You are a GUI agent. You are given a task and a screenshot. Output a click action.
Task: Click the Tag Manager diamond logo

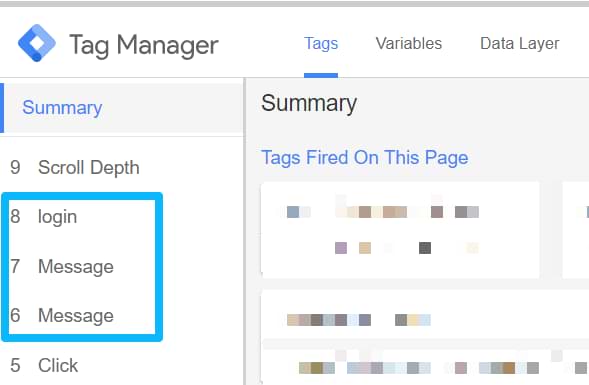pos(37,43)
